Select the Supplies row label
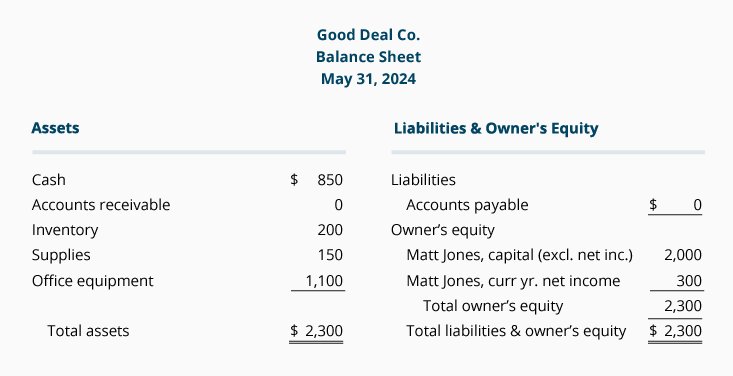733x376 pixels. click(x=61, y=255)
